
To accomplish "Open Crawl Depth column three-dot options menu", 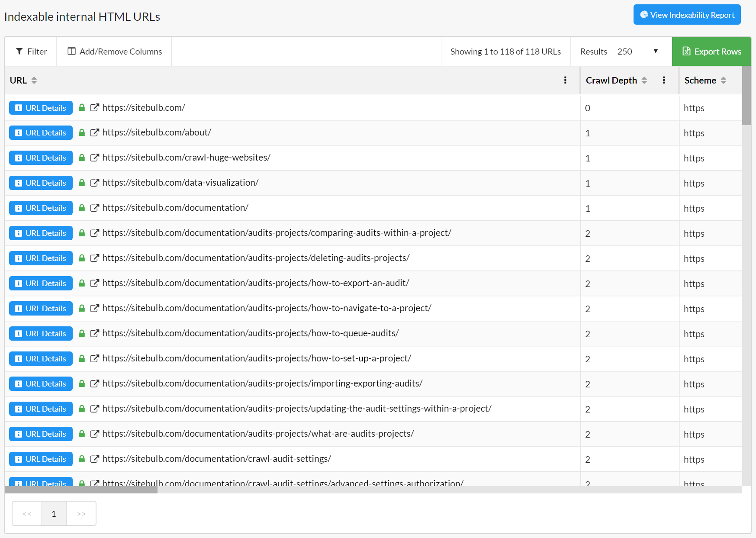I will (664, 80).
